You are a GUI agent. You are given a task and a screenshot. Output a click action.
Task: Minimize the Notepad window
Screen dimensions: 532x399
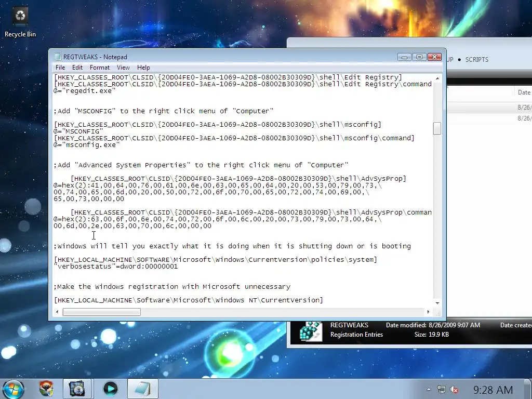[404, 57]
